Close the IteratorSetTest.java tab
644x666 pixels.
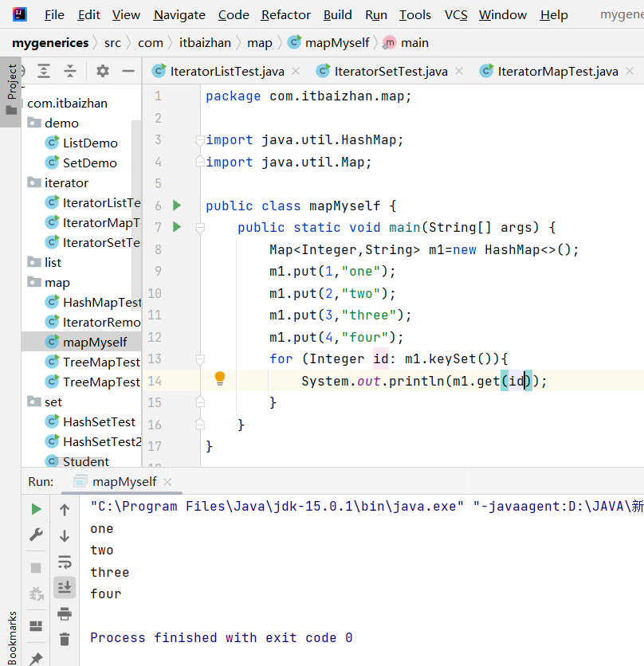pyautogui.click(x=459, y=71)
